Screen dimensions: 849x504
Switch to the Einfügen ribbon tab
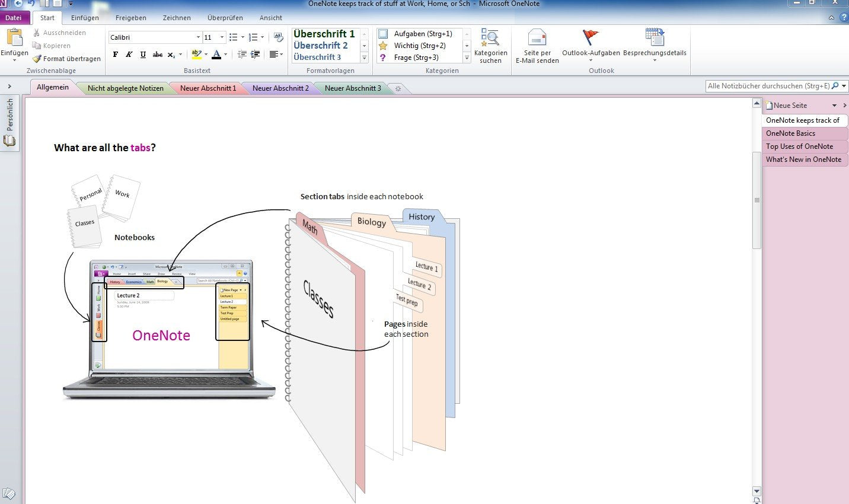pyautogui.click(x=85, y=18)
